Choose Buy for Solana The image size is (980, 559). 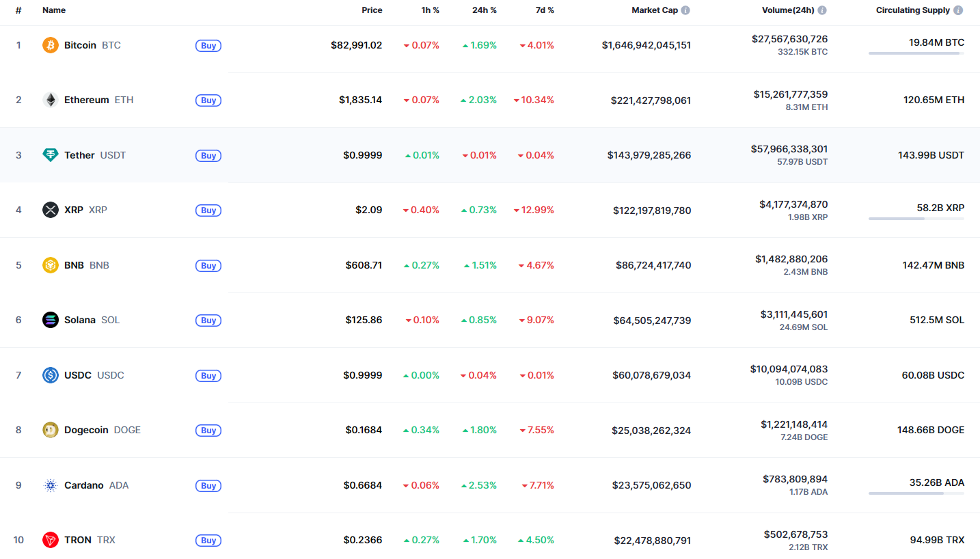208,321
